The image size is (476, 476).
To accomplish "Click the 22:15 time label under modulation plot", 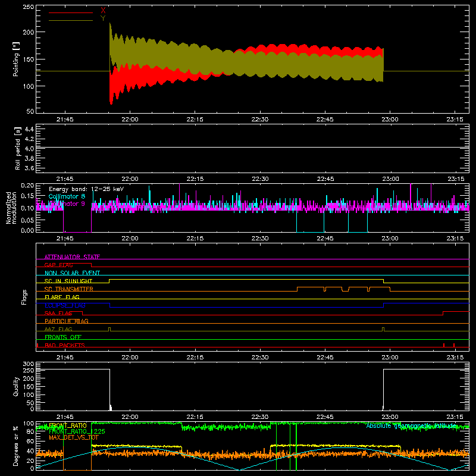I will (195, 239).
